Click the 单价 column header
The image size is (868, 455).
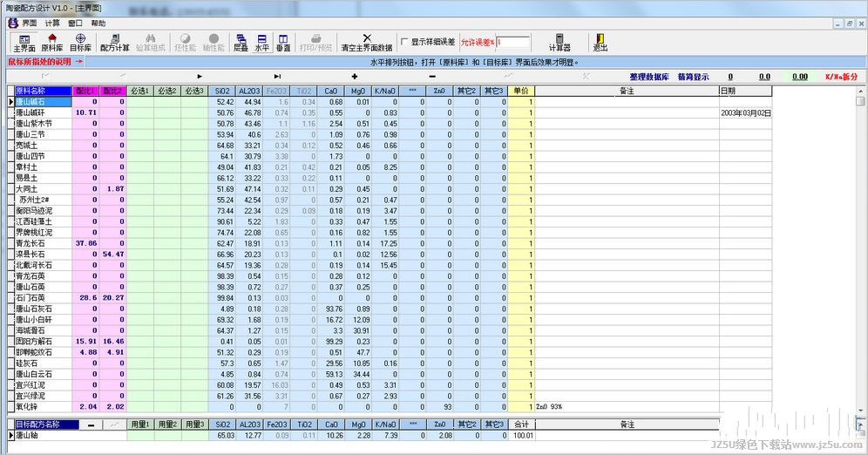[521, 91]
